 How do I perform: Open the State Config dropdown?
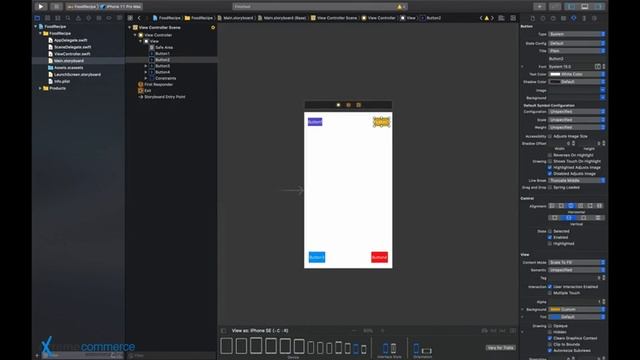(x=576, y=43)
